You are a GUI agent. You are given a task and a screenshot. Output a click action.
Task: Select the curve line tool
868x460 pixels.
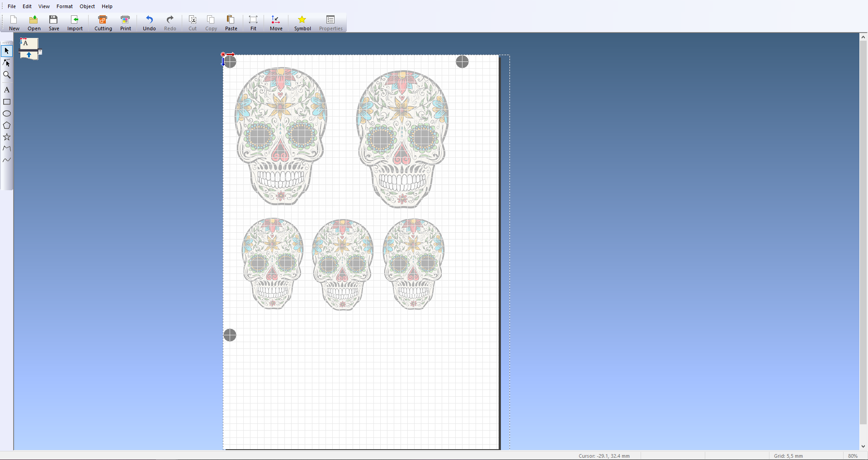point(7,160)
